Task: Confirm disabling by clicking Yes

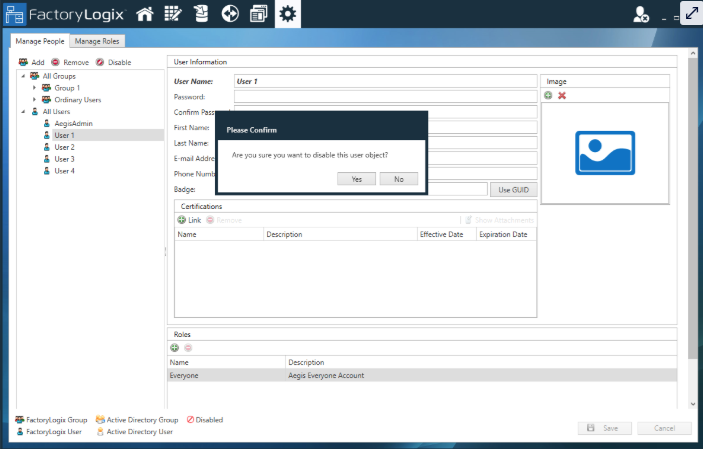Action: pos(357,179)
